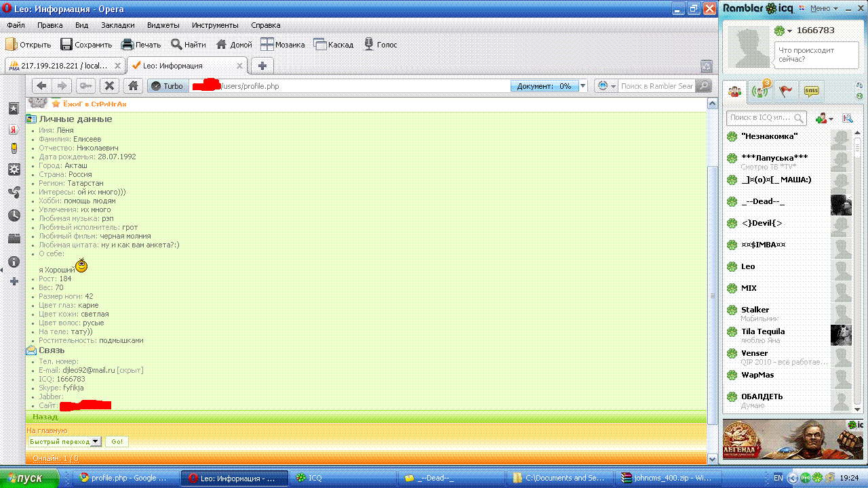
Task: Cascade windows with the Каскад icon
Action: (320, 45)
